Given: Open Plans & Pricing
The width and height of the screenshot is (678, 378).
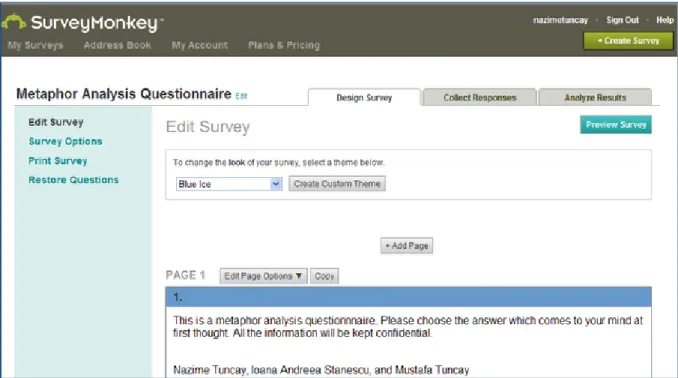Looking at the screenshot, I should [284, 45].
